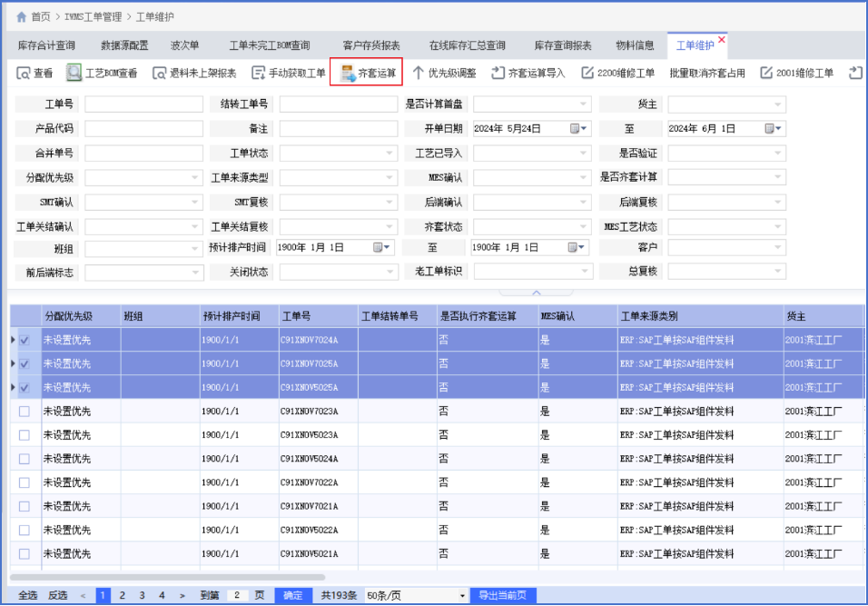
Task: Click the home icon beside 首页
Action: tap(21, 17)
